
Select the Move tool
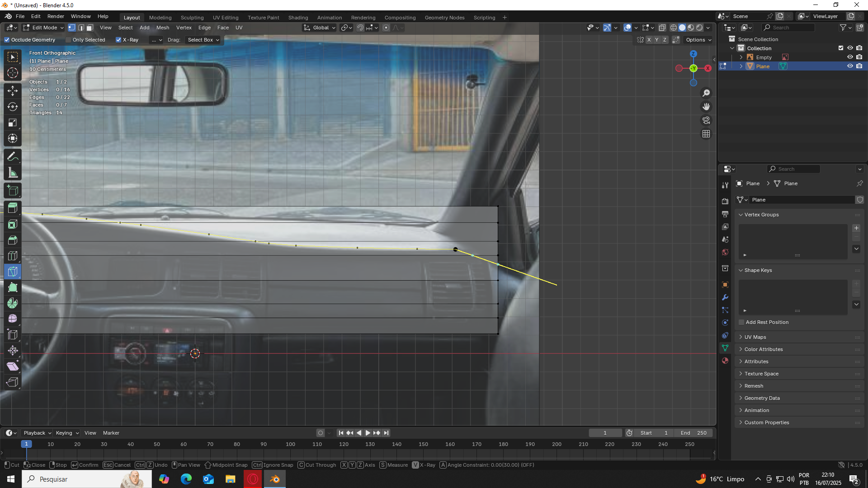[x=13, y=90]
